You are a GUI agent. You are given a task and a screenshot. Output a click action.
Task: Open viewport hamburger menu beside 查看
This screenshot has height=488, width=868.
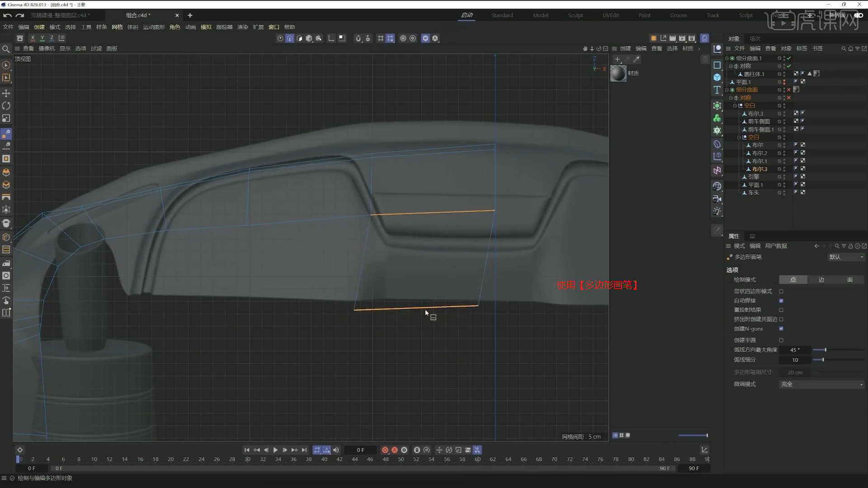click(x=17, y=49)
